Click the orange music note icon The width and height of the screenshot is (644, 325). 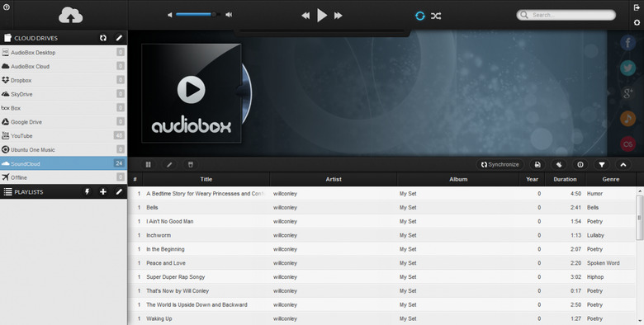point(627,119)
